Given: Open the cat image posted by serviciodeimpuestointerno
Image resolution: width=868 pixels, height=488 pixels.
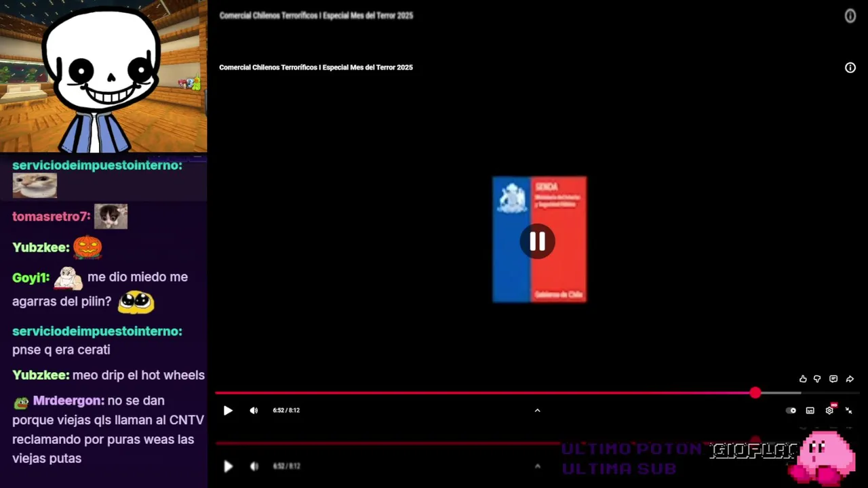Looking at the screenshot, I should tap(35, 186).
